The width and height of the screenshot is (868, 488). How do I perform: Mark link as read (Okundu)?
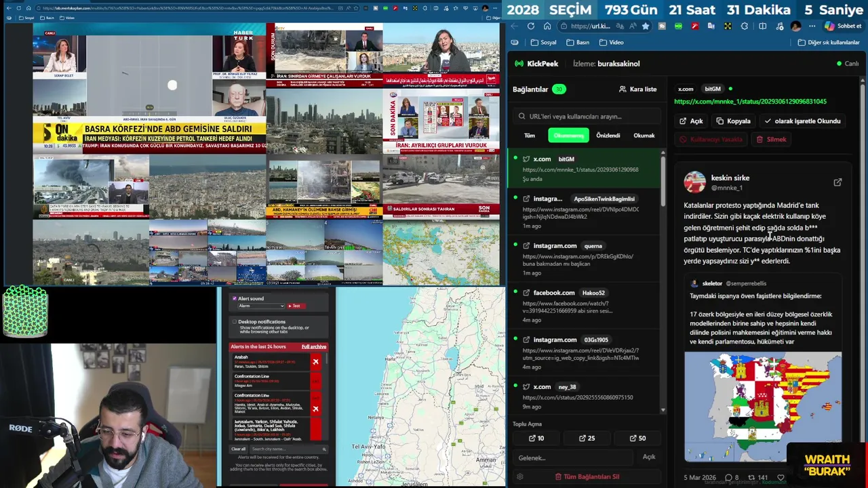tap(802, 121)
